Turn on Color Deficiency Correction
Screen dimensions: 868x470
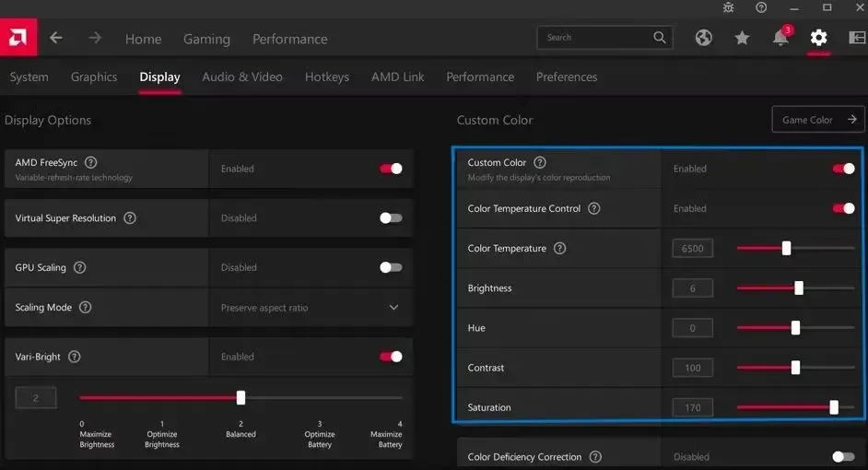842,456
